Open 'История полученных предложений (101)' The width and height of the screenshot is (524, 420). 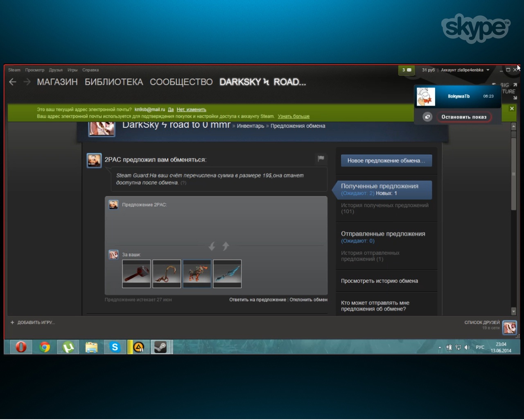tap(385, 208)
